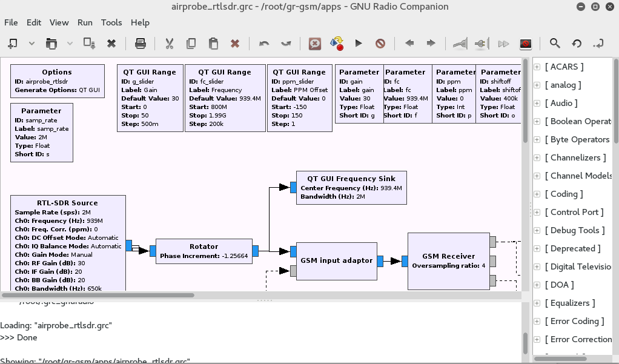Select the RTL-SDR Source block
Viewport: 619px width, 364px height.
click(68, 243)
